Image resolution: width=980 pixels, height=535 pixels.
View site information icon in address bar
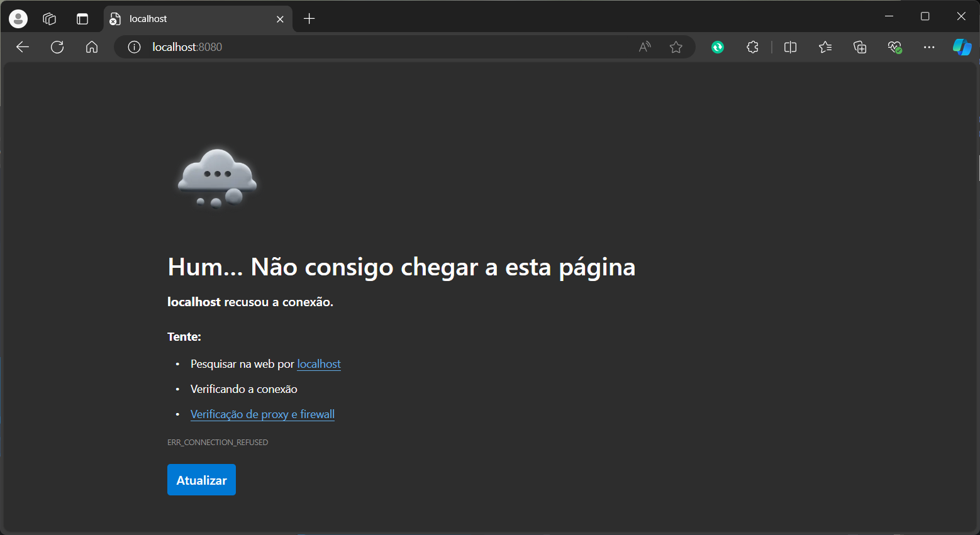click(x=134, y=47)
